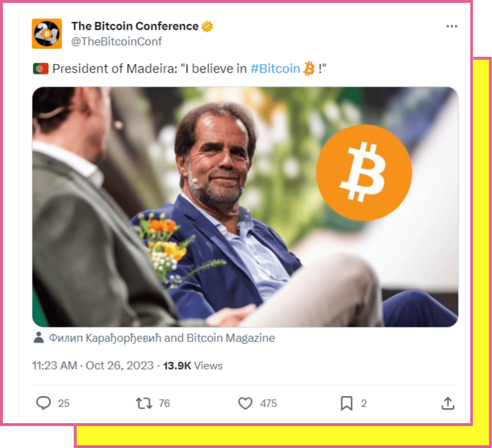Click the likes count 475
Image resolution: width=492 pixels, height=448 pixels.
(268, 403)
